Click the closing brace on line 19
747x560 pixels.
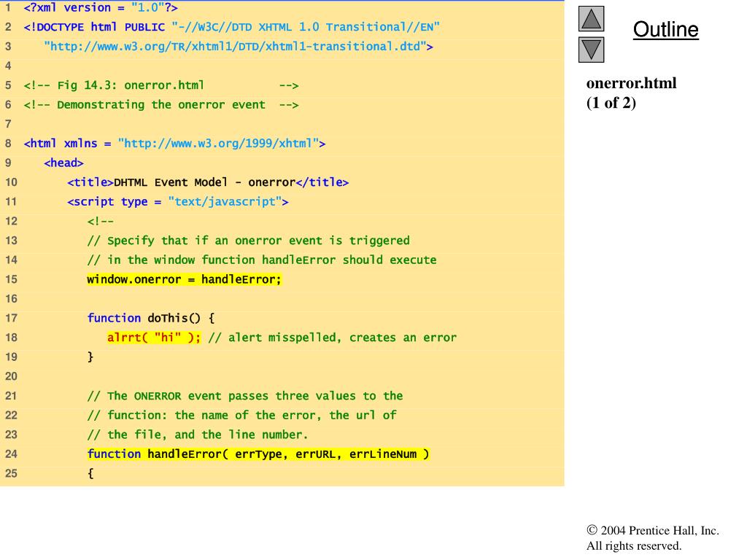point(90,357)
